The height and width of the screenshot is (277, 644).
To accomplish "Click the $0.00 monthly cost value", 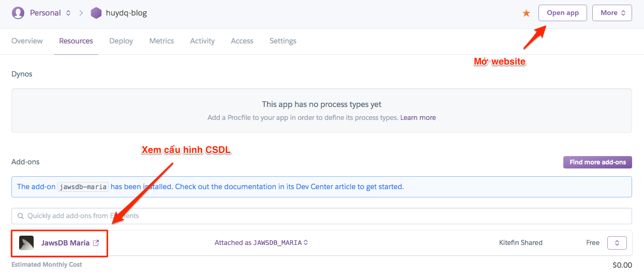I will 622,265.
